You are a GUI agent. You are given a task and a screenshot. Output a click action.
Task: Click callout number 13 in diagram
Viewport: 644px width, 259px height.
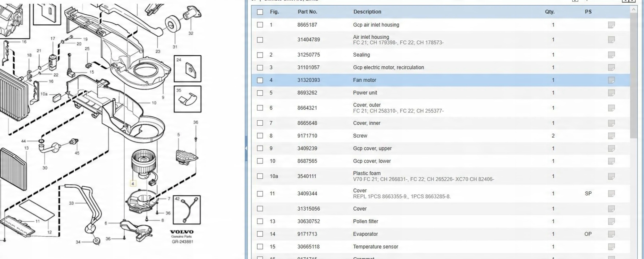click(x=26, y=148)
